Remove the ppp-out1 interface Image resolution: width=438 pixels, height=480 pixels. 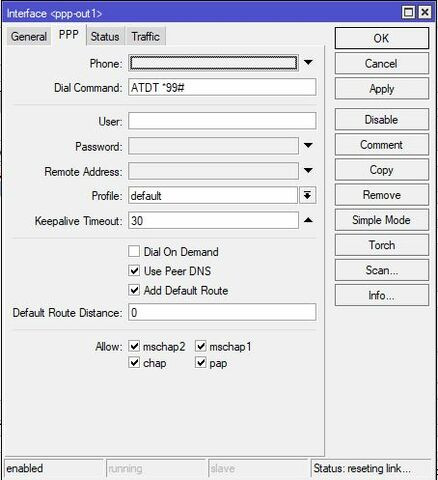(x=381, y=195)
